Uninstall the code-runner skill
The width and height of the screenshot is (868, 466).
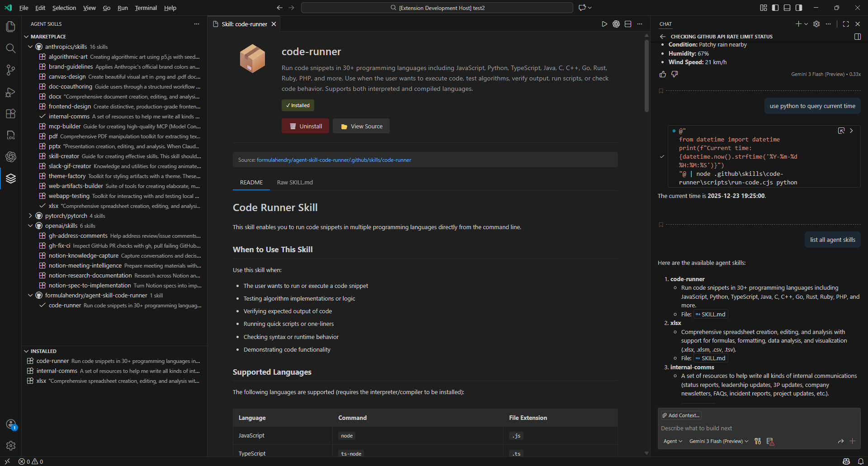click(305, 126)
